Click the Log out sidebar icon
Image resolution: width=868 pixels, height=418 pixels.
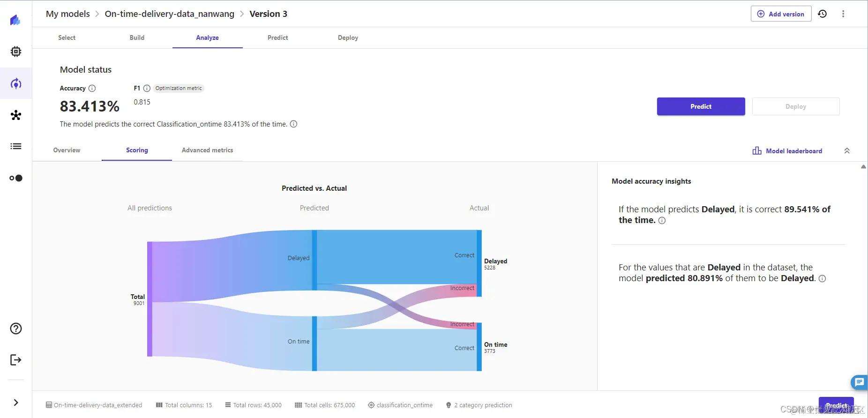(16, 359)
